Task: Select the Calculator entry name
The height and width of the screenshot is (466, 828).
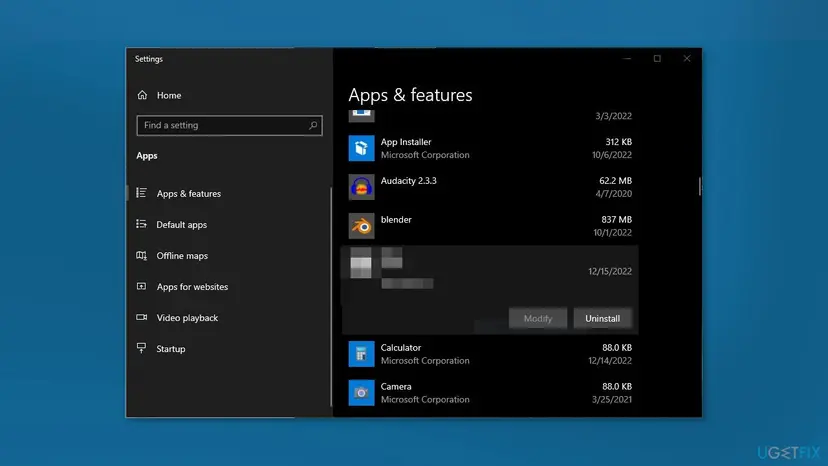Action: (401, 348)
